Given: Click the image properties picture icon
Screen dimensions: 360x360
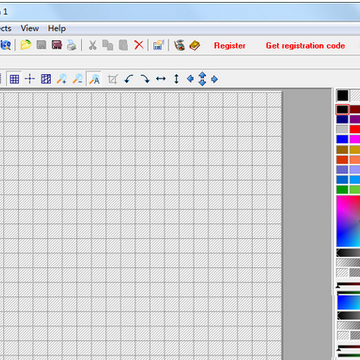Looking at the screenshot, I should 159,45.
